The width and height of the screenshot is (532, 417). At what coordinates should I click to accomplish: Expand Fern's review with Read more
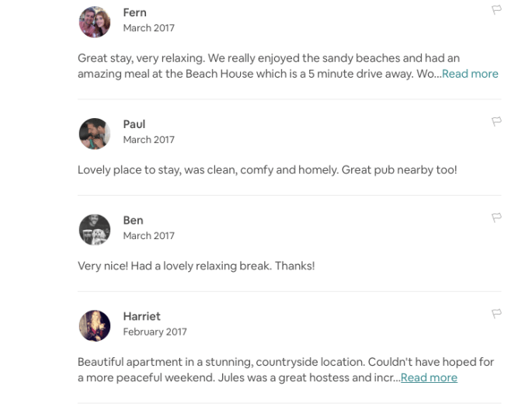470,74
